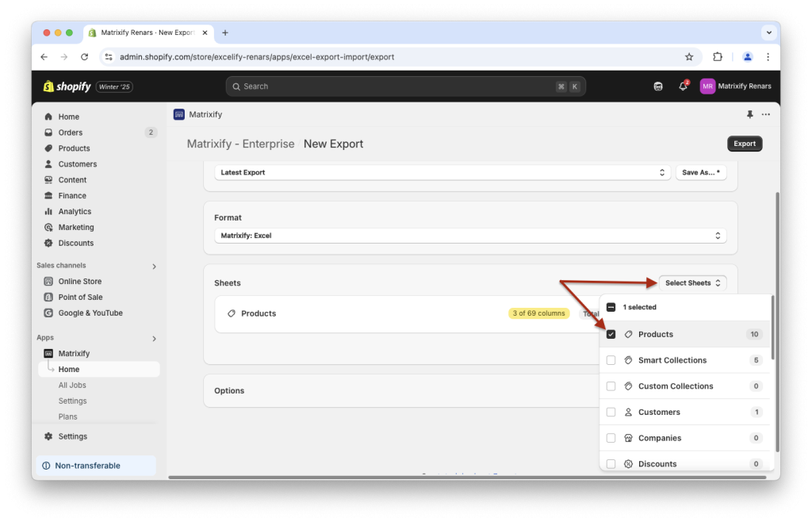Click the 3 of 69 columns badge
The height and width of the screenshot is (522, 812).
pyautogui.click(x=538, y=313)
